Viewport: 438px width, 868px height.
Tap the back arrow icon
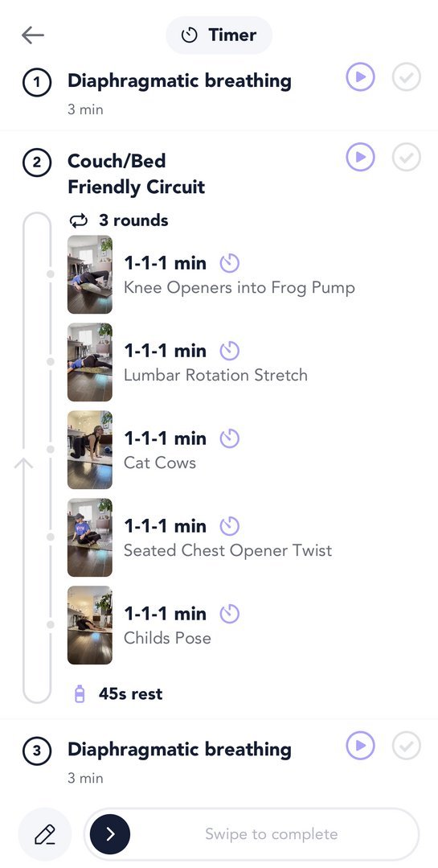tap(33, 35)
